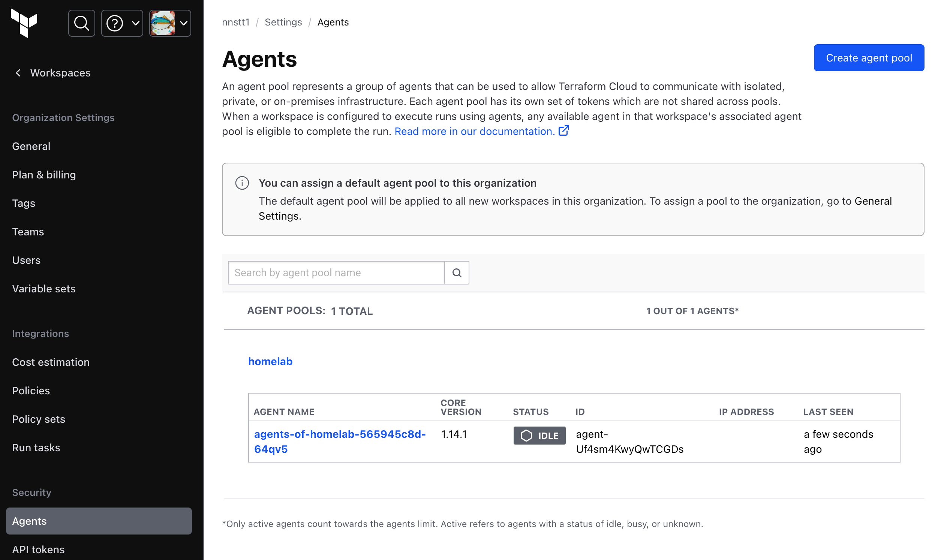Click the agent pool search magnifier button
The width and height of the screenshot is (935, 560).
(457, 273)
